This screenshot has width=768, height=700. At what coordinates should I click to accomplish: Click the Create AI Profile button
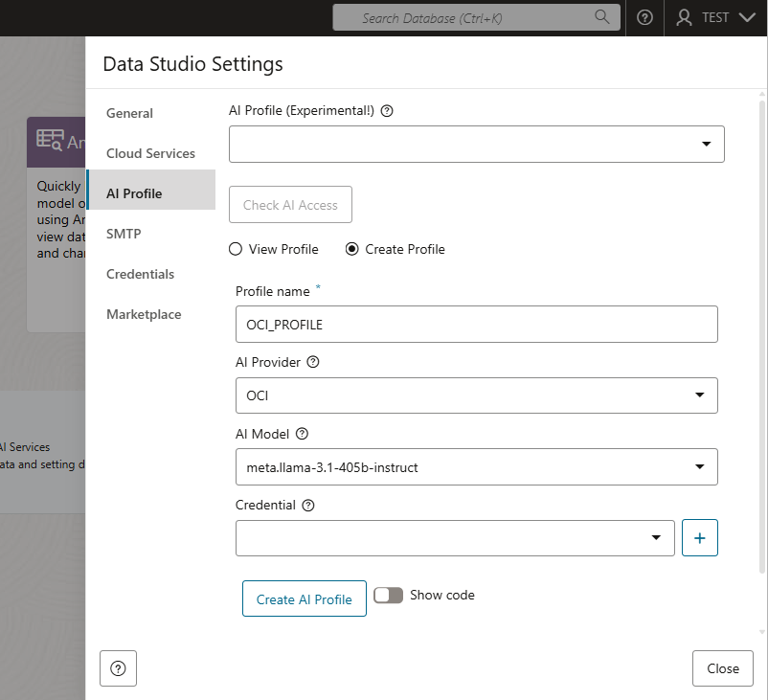coord(304,599)
